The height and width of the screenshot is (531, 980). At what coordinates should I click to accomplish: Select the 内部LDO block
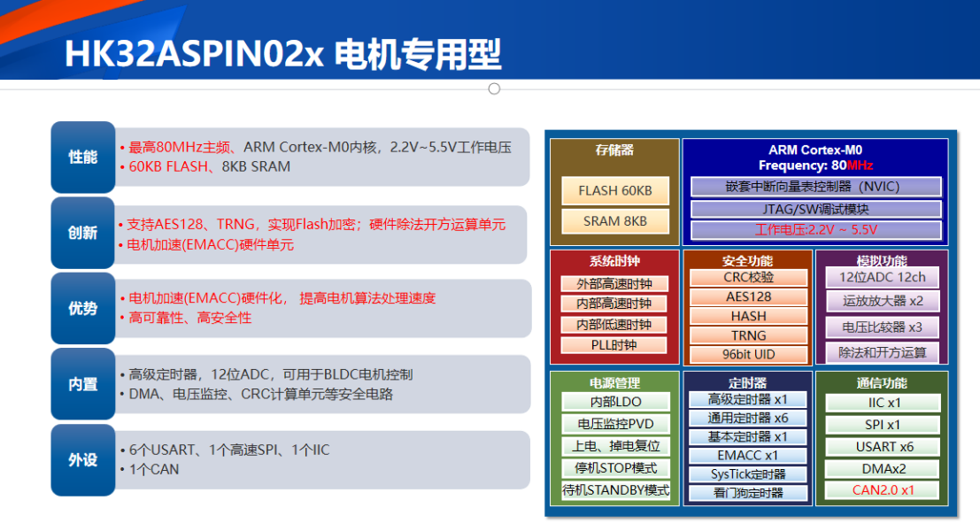pyautogui.click(x=615, y=402)
